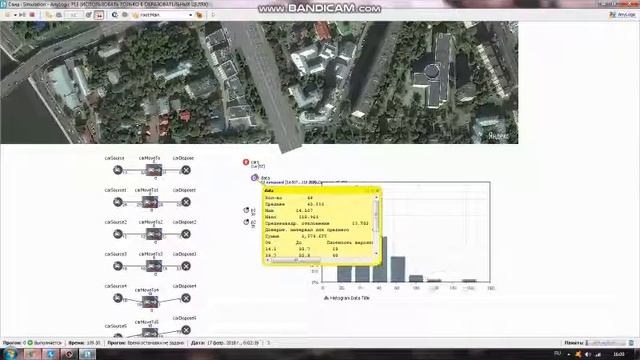Click the volume icon in system tray
640x360 pixels.
(x=588, y=354)
